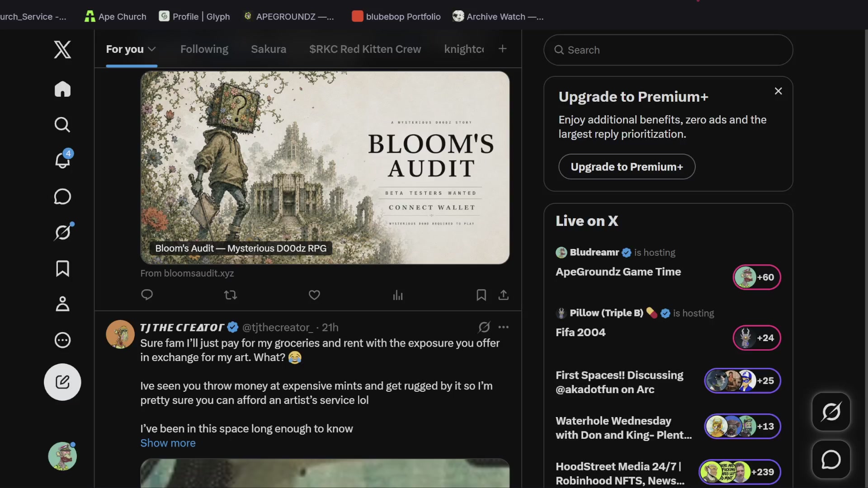The height and width of the screenshot is (488, 868).
Task: Click +25 listeners badge
Action: point(742,380)
